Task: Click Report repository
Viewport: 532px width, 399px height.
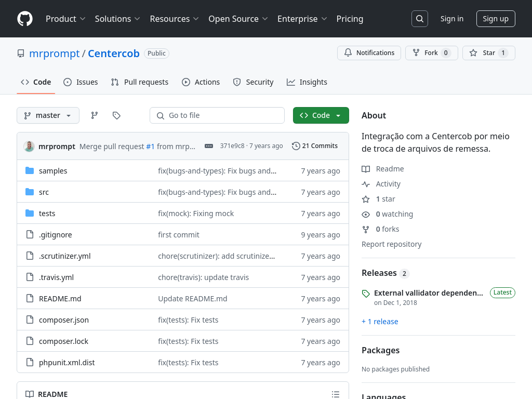Action: tap(392, 244)
